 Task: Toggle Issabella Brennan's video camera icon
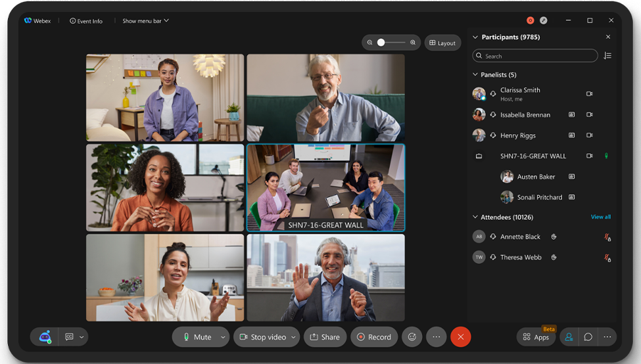(x=589, y=114)
